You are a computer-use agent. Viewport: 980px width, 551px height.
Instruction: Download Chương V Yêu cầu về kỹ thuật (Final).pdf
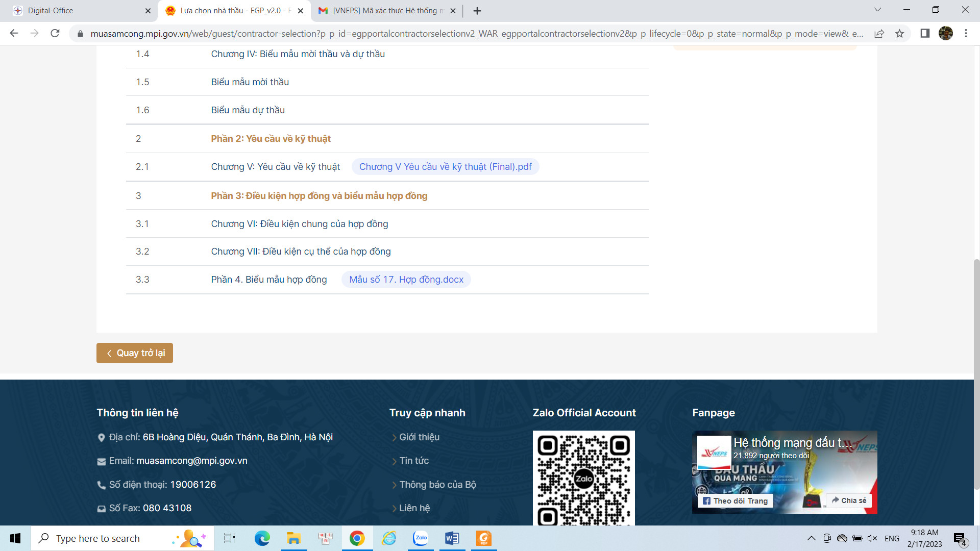[x=445, y=167]
